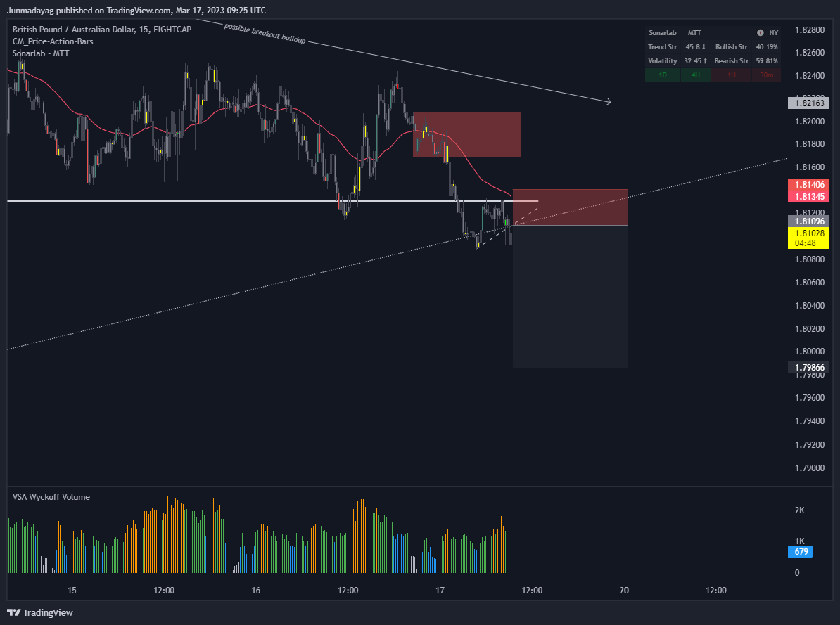Click the 1.82163 grey price label
840x625 pixels.
pos(808,103)
